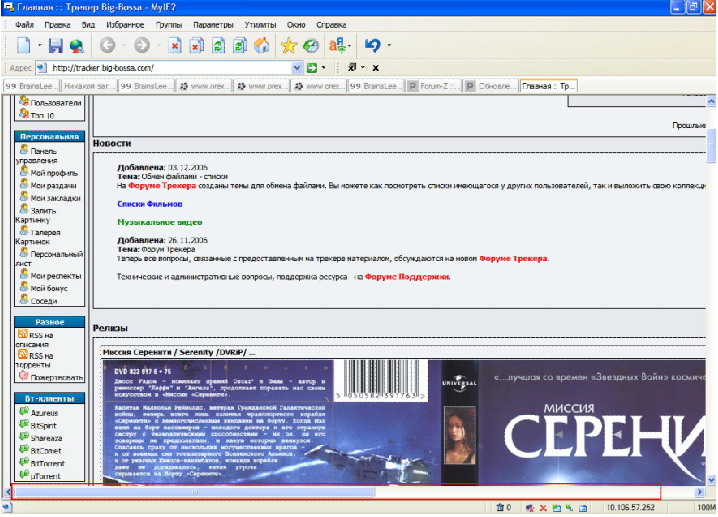Click the RSS на описания feed icon

click(23, 334)
